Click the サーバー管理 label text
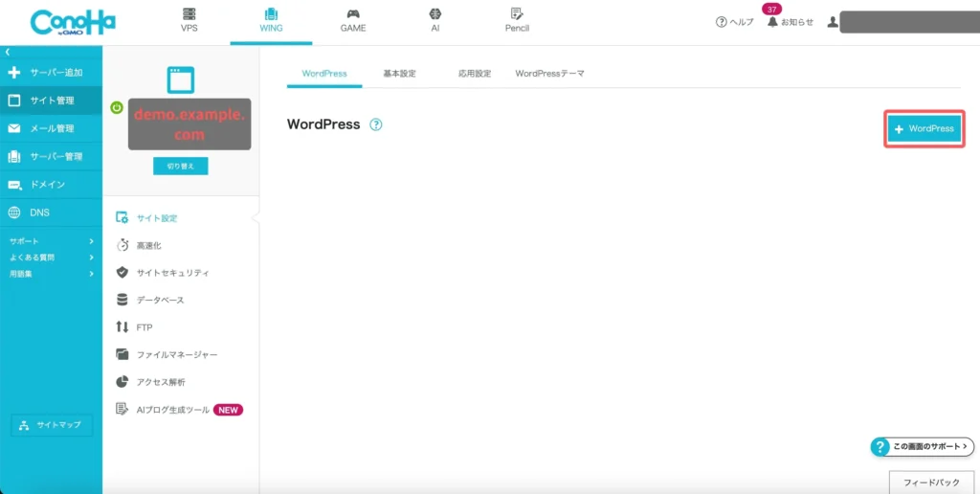980x494 pixels. coord(56,156)
